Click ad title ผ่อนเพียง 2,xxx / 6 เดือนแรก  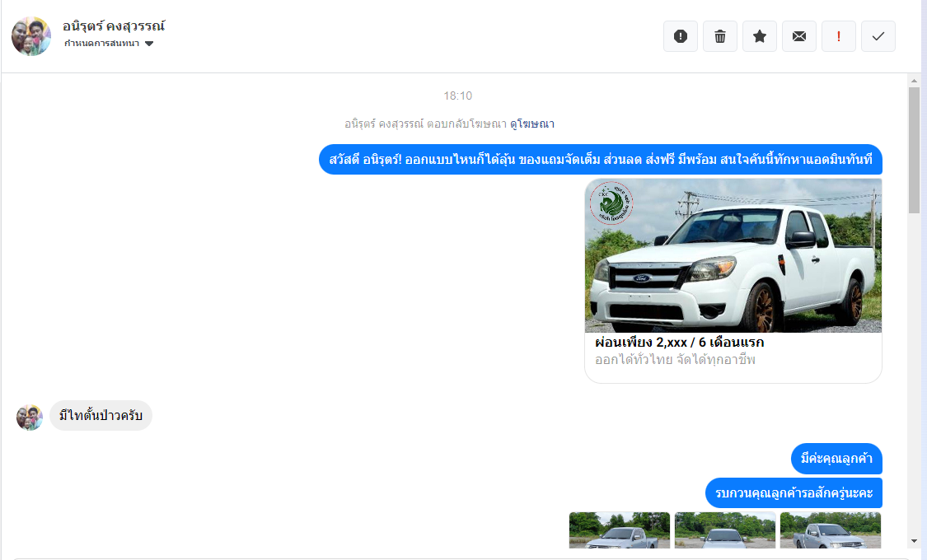679,343
